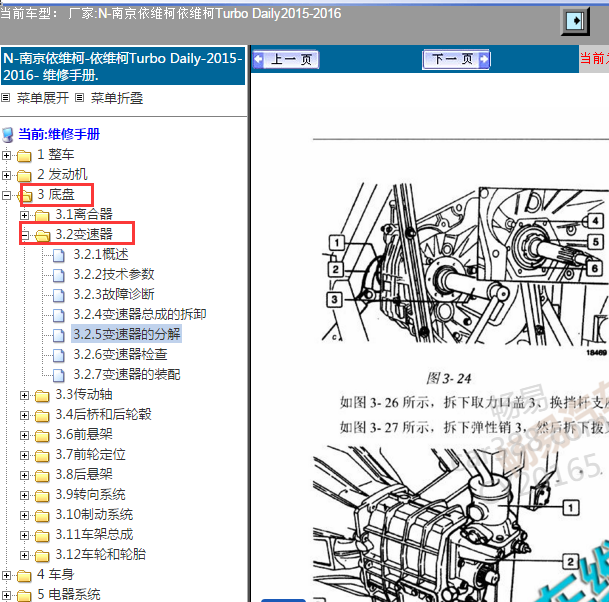Click the manual title header N-南京依维柯 维修手册
The image size is (609, 602).
coord(123,66)
